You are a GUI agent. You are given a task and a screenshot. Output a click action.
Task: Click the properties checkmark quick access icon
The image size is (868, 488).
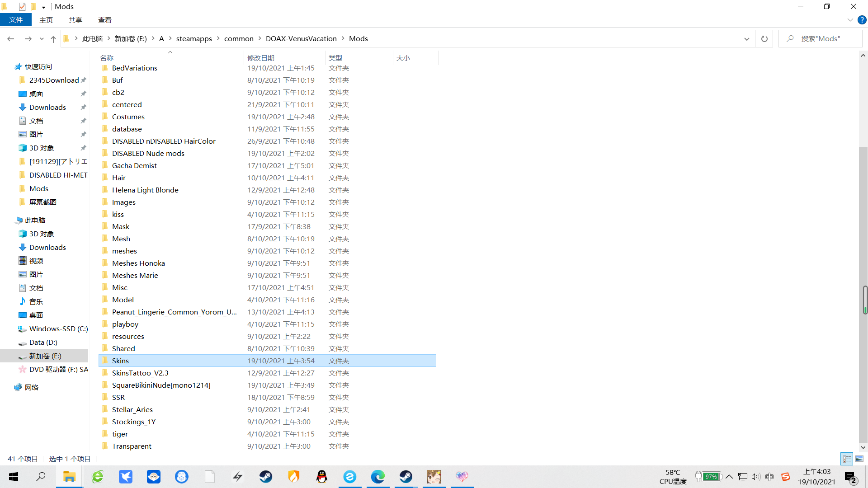click(x=22, y=6)
